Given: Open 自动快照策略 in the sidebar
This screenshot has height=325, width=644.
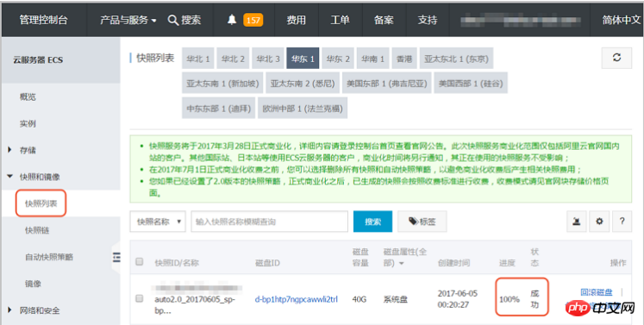Looking at the screenshot, I should coord(49,257).
